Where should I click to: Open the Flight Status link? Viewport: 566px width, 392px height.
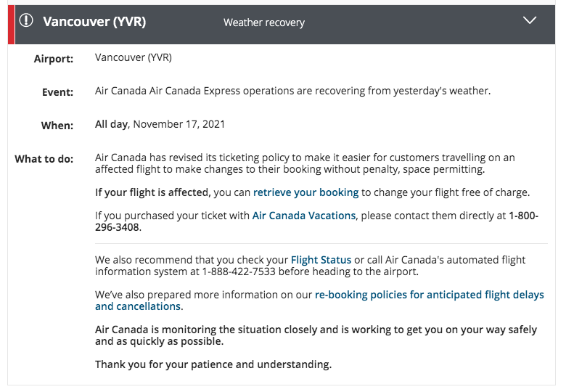(x=321, y=260)
